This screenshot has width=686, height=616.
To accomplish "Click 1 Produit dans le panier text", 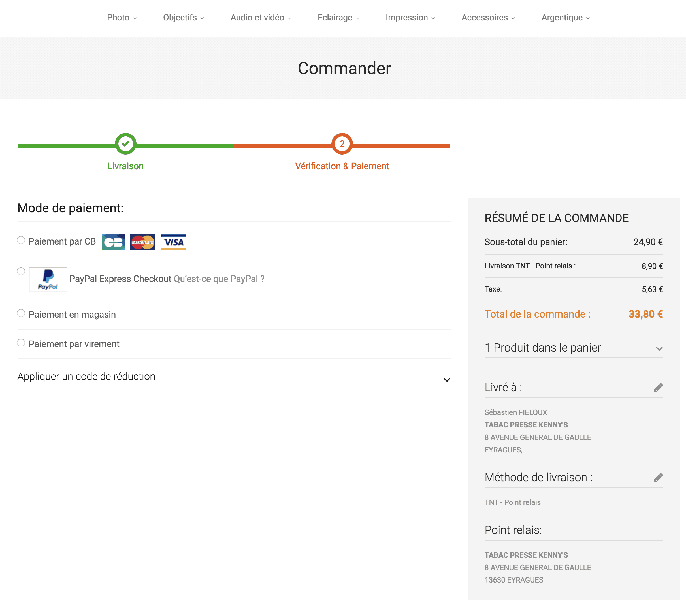I will 542,348.
